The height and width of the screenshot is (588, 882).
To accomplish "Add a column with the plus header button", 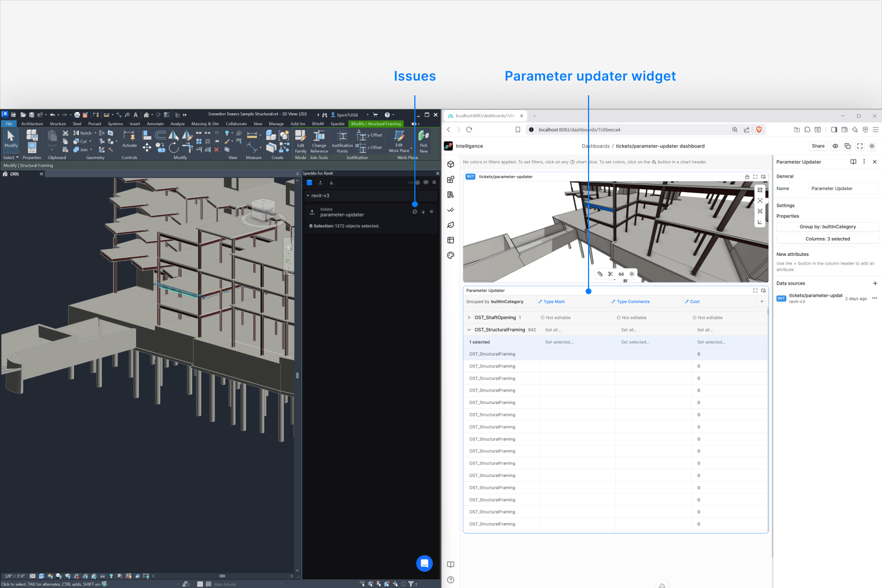I will tap(762, 302).
